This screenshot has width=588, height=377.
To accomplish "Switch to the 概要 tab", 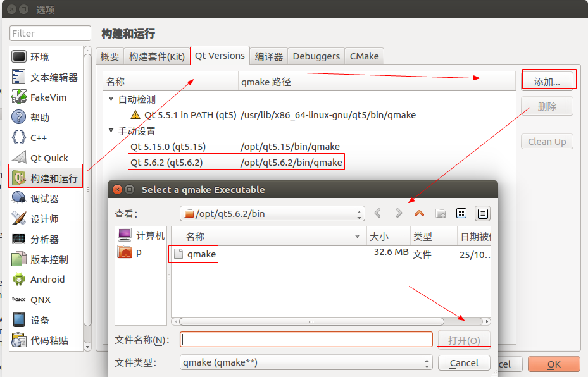I will tap(110, 56).
